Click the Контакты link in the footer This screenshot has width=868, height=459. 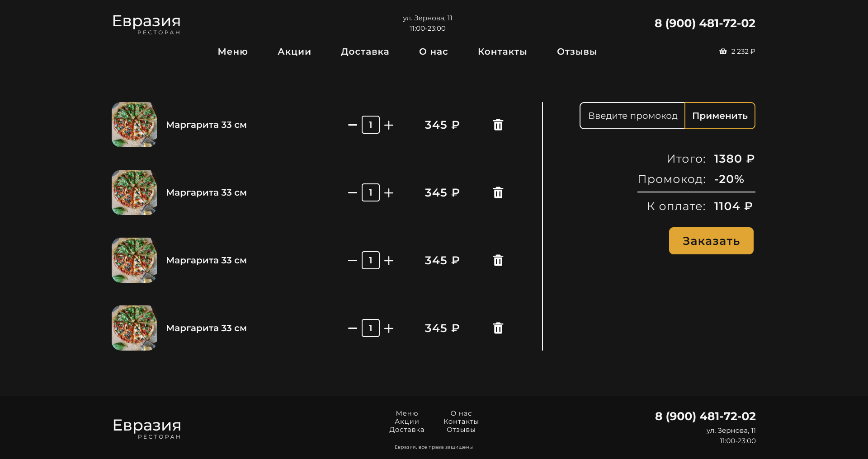point(461,422)
